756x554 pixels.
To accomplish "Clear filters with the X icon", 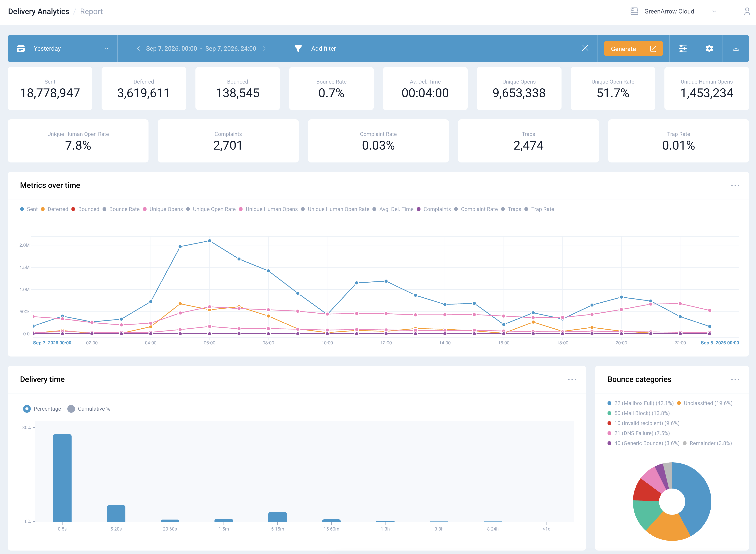I will pos(585,48).
